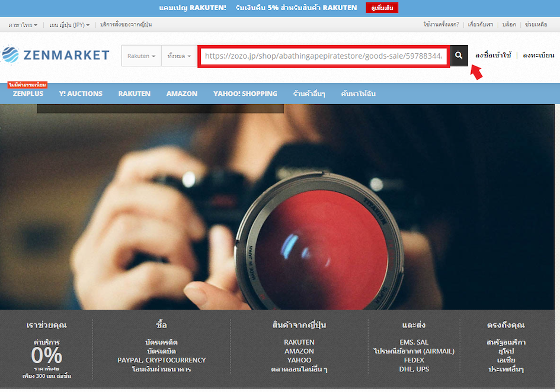The width and height of the screenshot is (560, 392).
Task: Click the ใช้งานครั้งแรก? link
Action: (x=441, y=25)
